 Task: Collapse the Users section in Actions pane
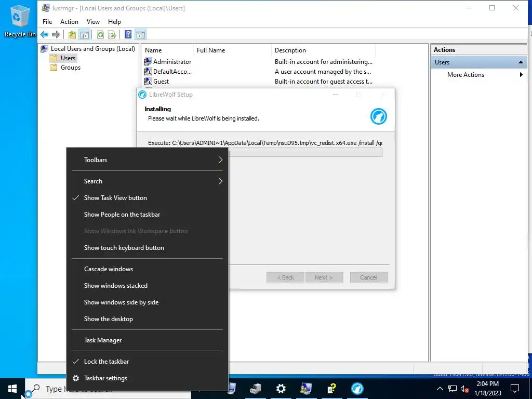pos(521,62)
